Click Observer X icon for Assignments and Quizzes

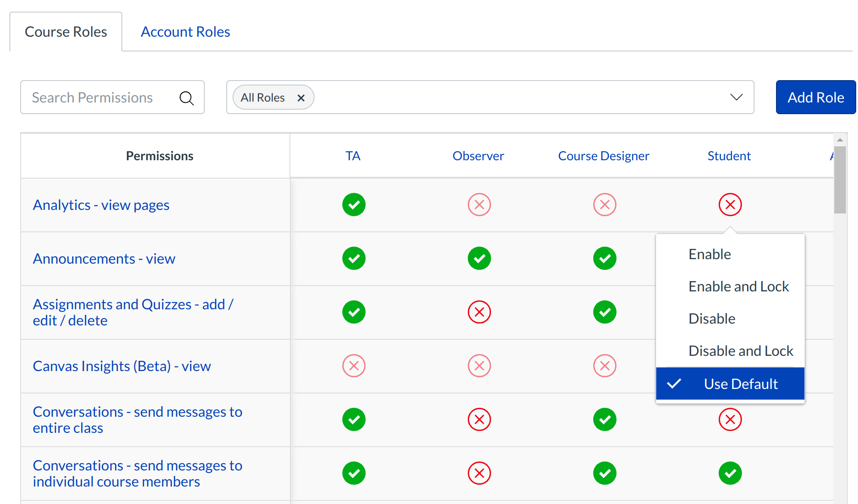tap(479, 312)
